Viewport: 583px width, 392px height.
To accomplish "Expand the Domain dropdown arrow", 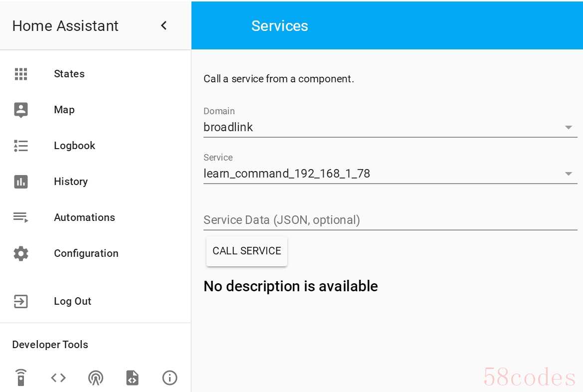I will pos(568,128).
